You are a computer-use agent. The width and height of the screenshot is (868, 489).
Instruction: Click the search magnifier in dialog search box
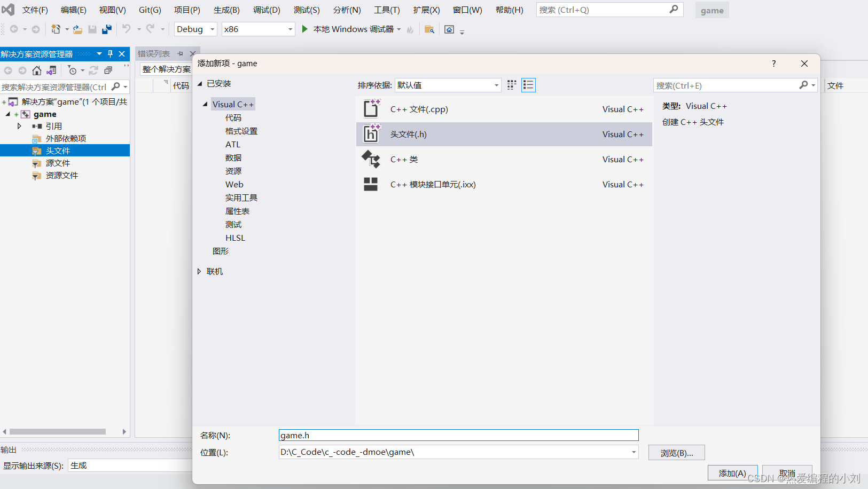[803, 85]
